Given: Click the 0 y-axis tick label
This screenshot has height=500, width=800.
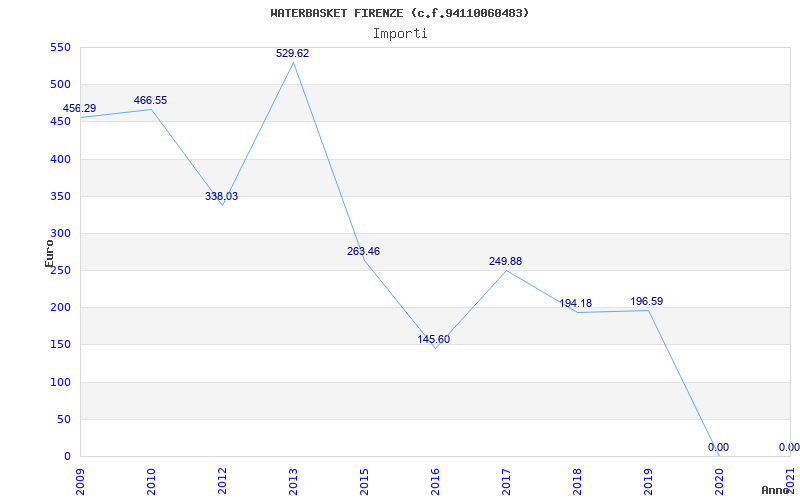Looking at the screenshot, I should [67, 457].
